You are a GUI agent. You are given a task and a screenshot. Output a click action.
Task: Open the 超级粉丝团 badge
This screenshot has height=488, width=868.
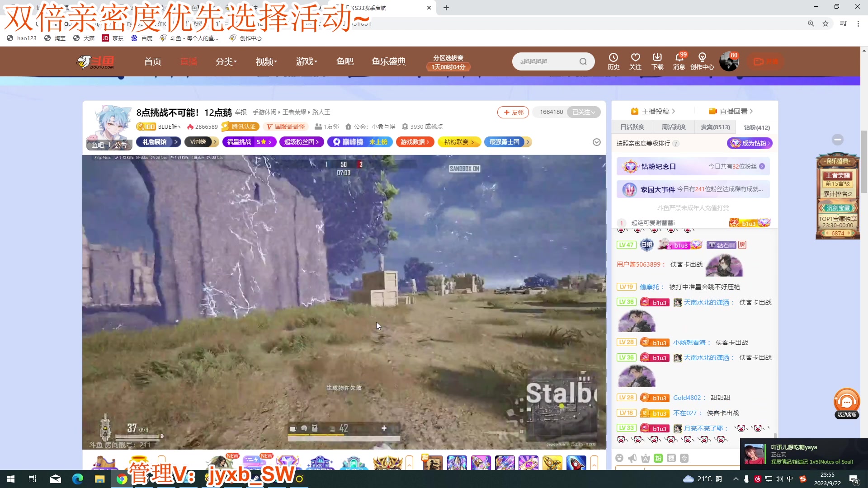point(302,142)
